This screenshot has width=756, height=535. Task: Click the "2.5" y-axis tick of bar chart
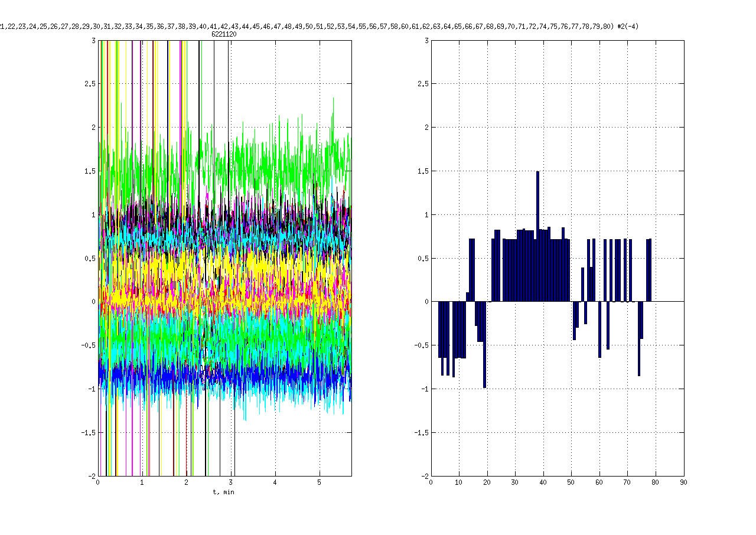pos(422,84)
